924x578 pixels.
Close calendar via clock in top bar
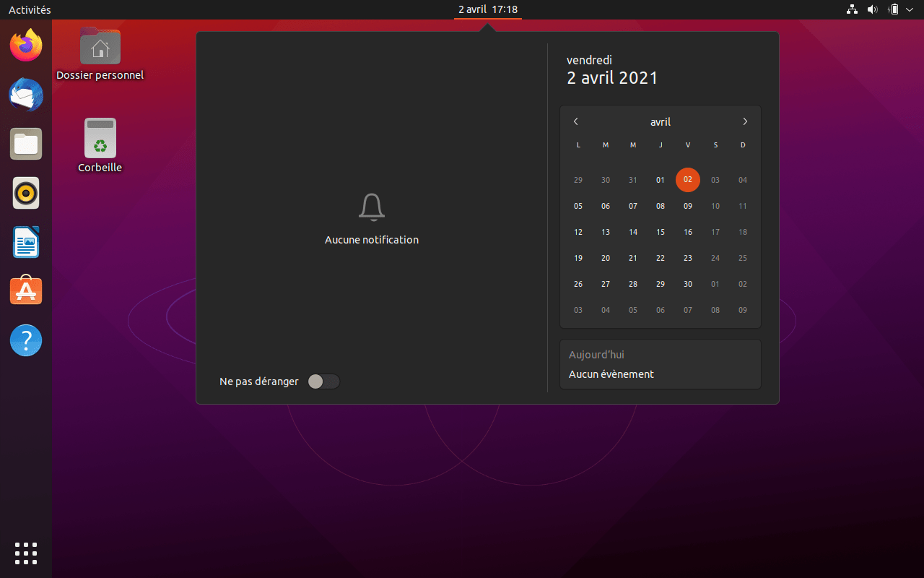[488, 10]
